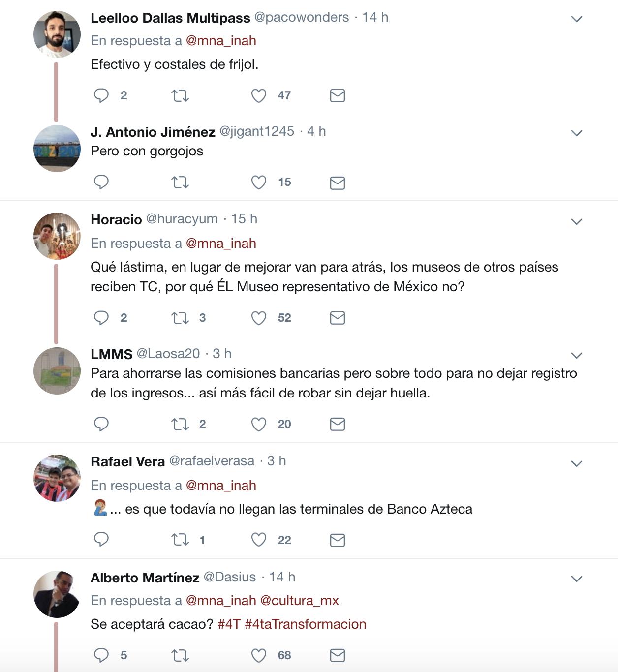Open options chevron on Leelloo Dallas Multipass's tweet

pyautogui.click(x=577, y=19)
